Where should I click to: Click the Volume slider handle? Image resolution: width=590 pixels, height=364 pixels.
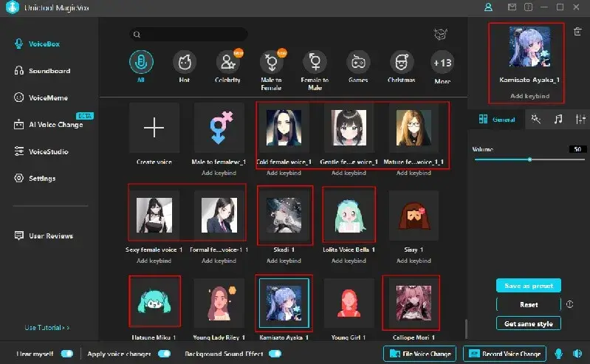click(x=529, y=159)
